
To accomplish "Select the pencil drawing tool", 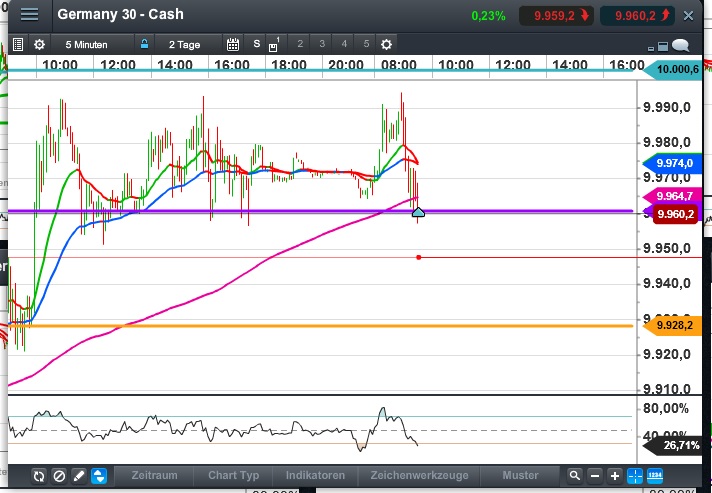I will click(79, 476).
